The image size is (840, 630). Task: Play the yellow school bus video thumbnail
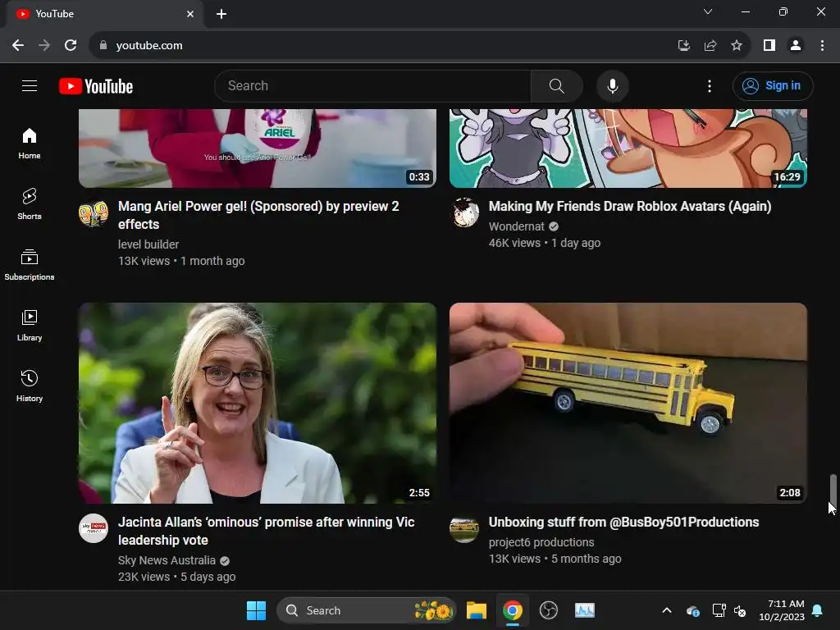pos(628,403)
